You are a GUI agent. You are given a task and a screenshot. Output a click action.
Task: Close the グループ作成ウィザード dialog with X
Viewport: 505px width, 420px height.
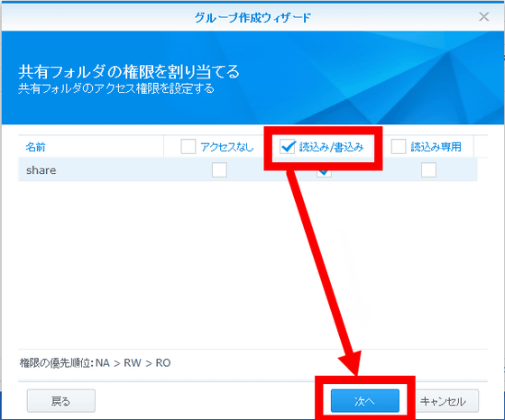point(483,17)
